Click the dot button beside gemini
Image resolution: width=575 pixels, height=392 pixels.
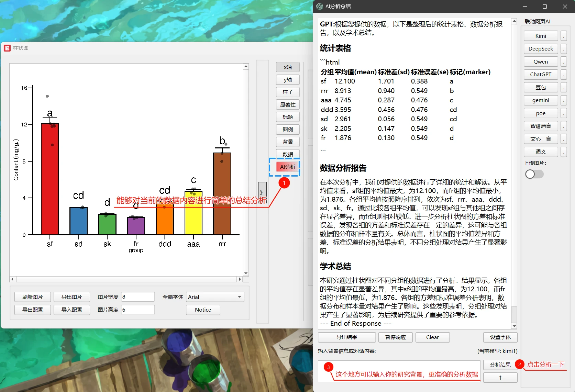pos(564,100)
